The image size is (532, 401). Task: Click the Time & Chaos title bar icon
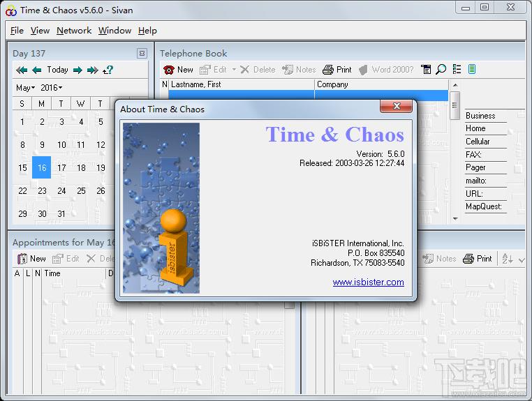[x=11, y=10]
